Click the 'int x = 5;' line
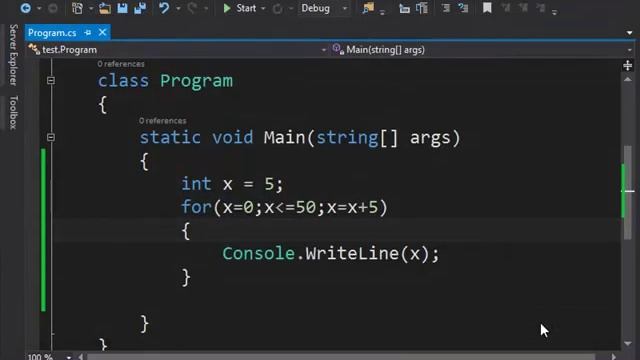The width and height of the screenshot is (640, 360). (232, 184)
